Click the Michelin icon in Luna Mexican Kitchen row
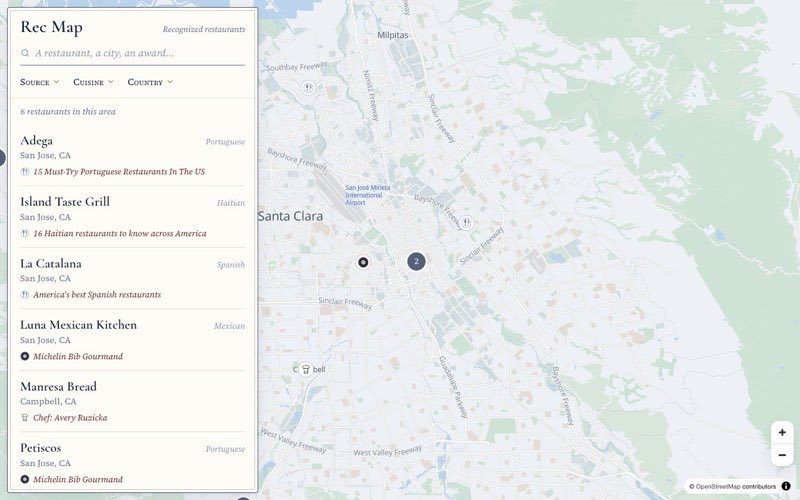 [24, 356]
